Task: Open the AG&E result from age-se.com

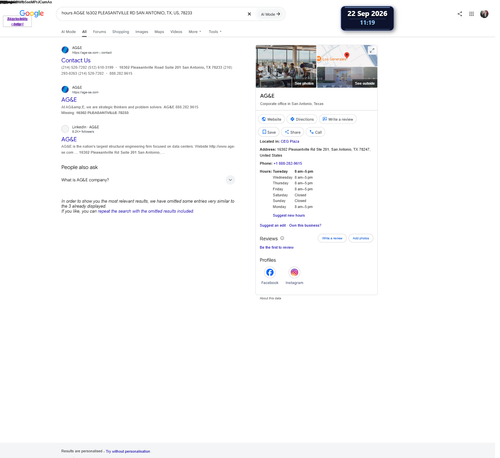Action: click(70, 100)
